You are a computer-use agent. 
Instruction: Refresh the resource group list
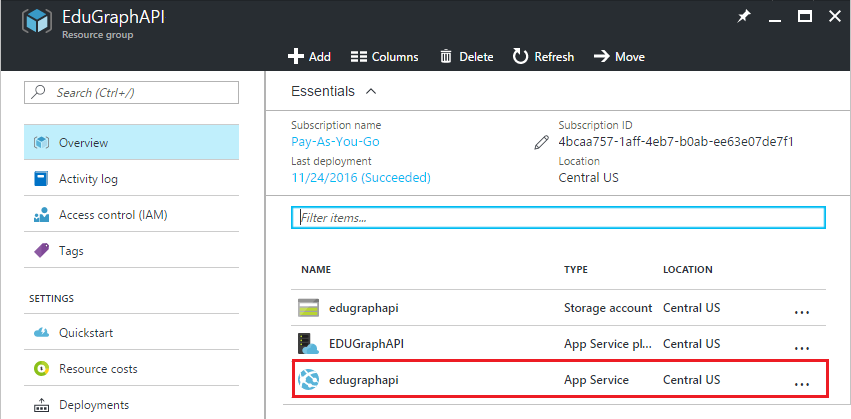pyautogui.click(x=543, y=56)
